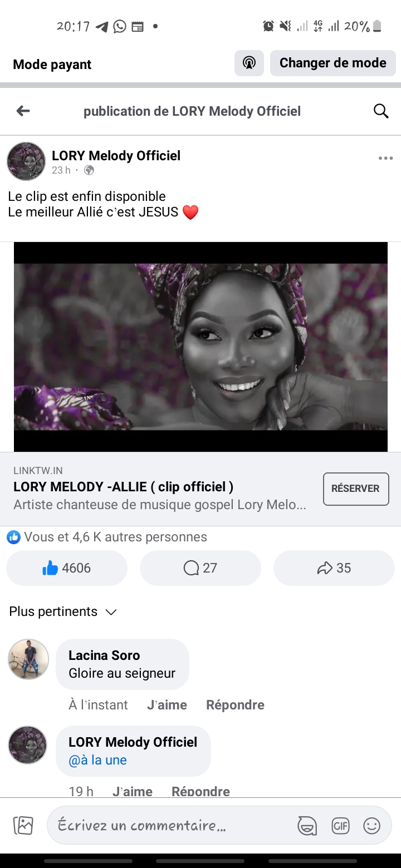Reply to Lacina Soro's comment with Répondre

(235, 705)
